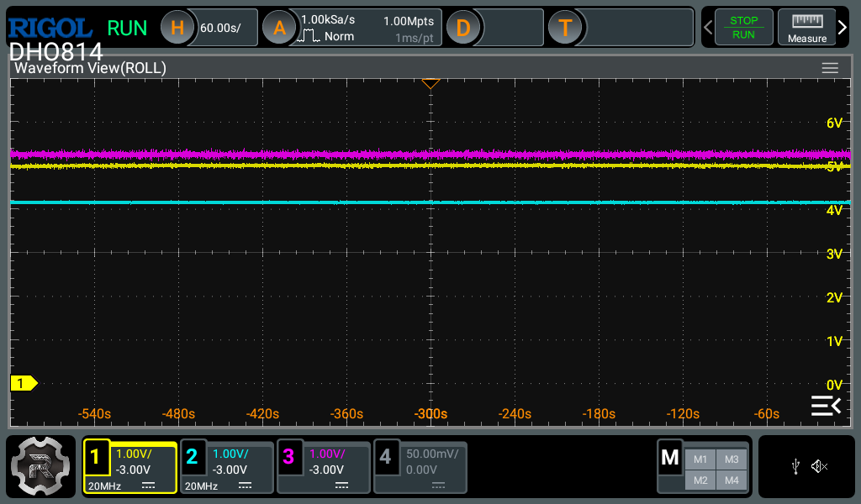Open the Acquire (A) settings

280,28
